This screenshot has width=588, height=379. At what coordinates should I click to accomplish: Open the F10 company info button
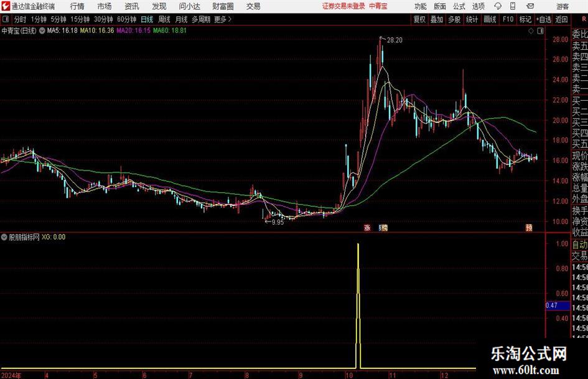coord(508,19)
